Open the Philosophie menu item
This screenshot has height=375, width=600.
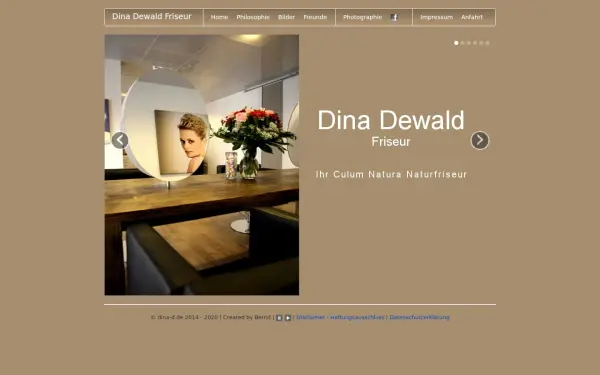[x=253, y=17]
